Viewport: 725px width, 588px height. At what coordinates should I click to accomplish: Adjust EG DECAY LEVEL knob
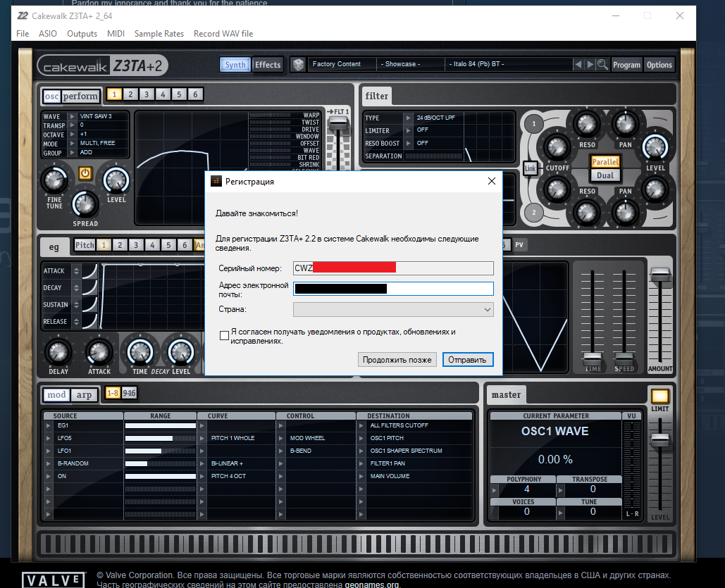[x=181, y=352]
